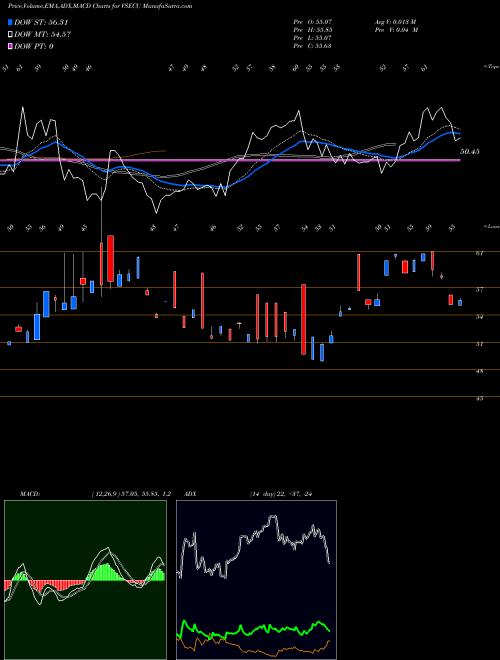
Task: Select the DOW ST 56.31 label
Action: pos(41,22)
